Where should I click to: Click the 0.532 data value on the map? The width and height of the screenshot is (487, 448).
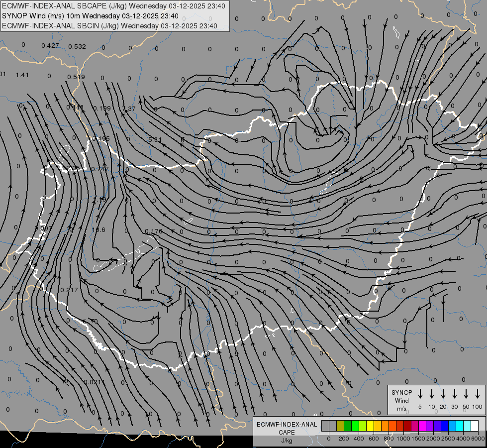77,47
